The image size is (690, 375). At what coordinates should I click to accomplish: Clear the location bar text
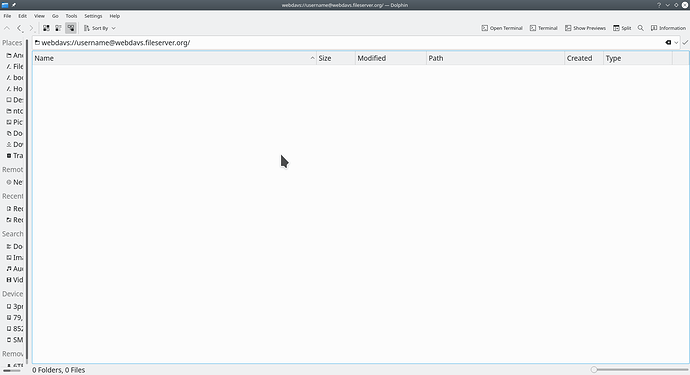pyautogui.click(x=668, y=43)
